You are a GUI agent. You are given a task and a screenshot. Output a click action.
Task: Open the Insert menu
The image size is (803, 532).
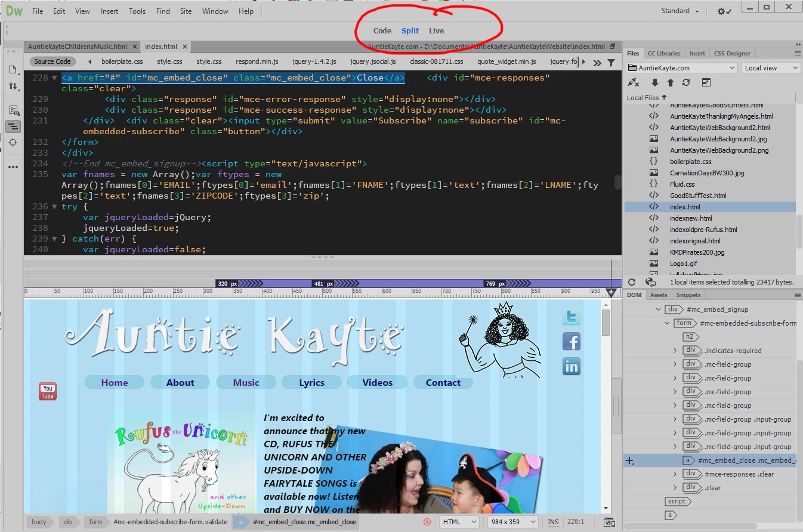[109, 11]
